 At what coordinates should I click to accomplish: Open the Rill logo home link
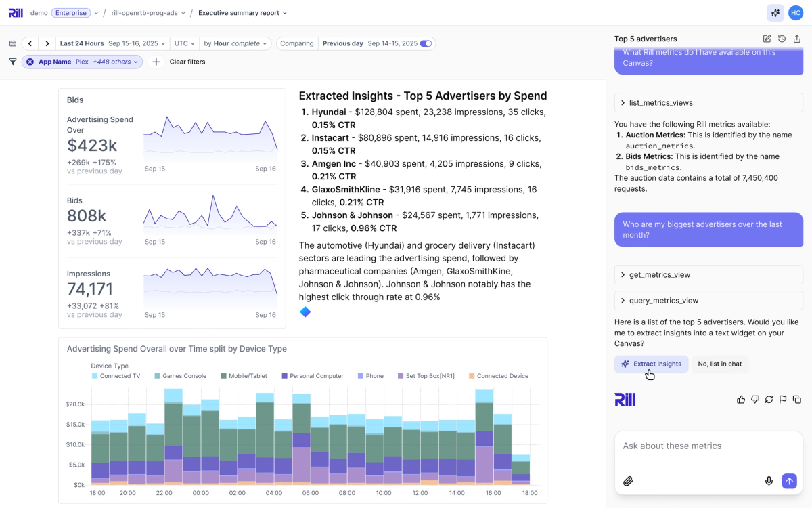point(16,13)
